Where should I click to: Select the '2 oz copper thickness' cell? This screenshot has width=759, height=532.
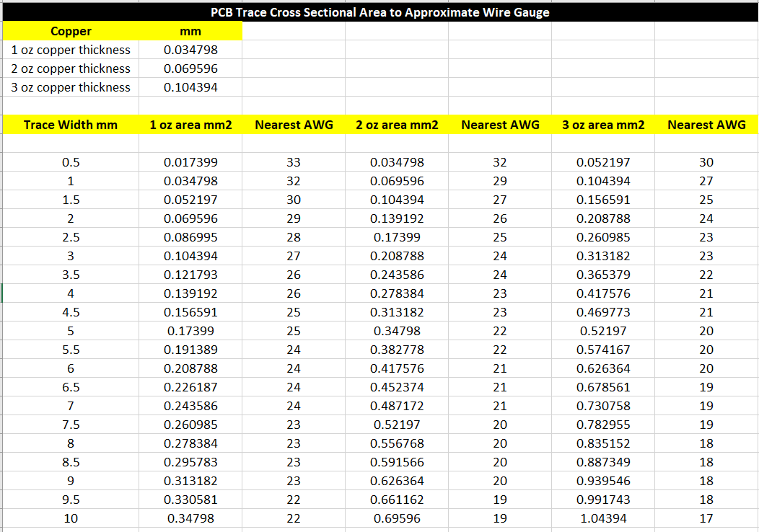click(71, 68)
